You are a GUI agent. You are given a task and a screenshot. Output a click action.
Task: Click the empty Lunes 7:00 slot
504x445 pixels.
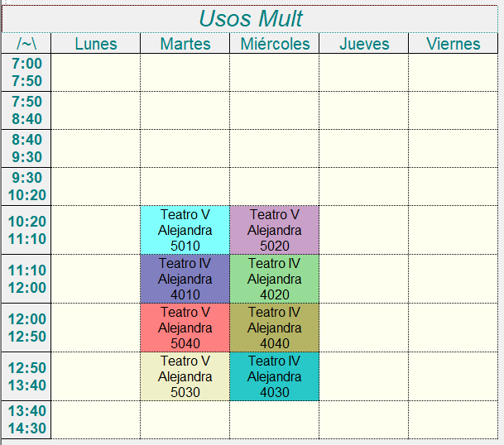96,72
